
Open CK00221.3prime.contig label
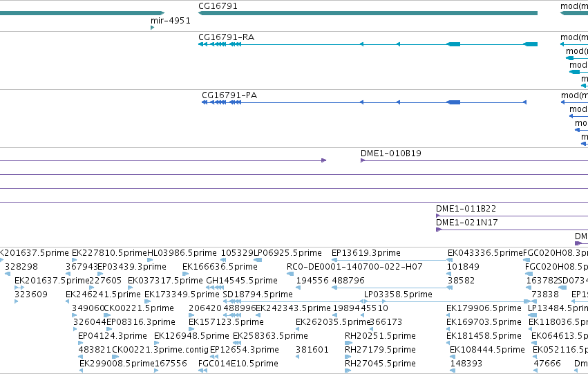(160, 350)
